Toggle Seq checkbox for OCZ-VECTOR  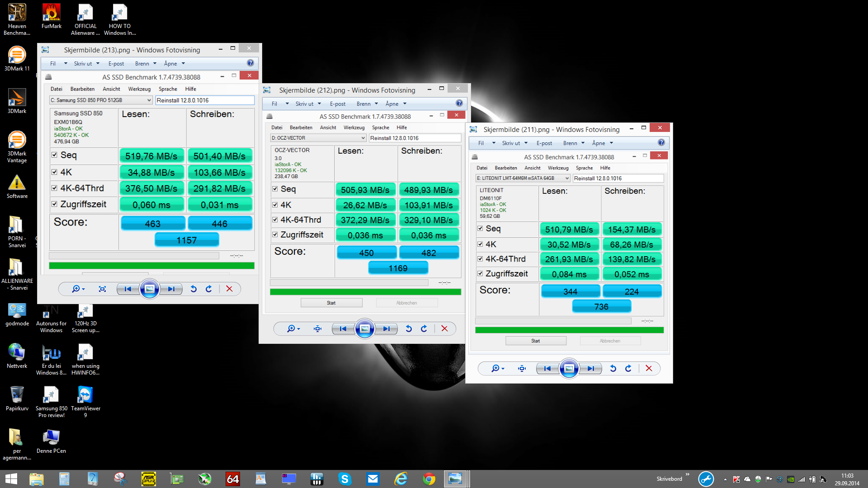tap(275, 189)
